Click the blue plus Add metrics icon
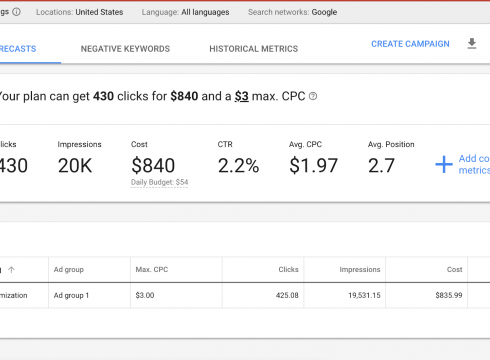This screenshot has height=360, width=490. click(x=444, y=164)
